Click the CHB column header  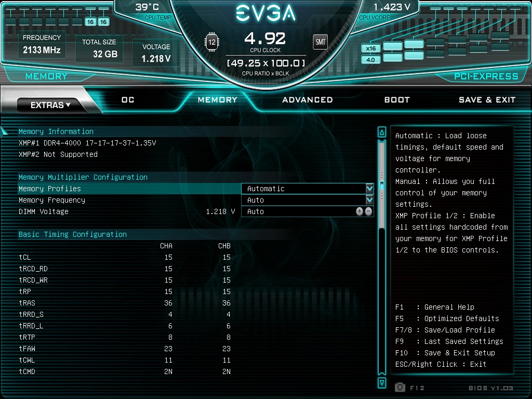(224, 246)
